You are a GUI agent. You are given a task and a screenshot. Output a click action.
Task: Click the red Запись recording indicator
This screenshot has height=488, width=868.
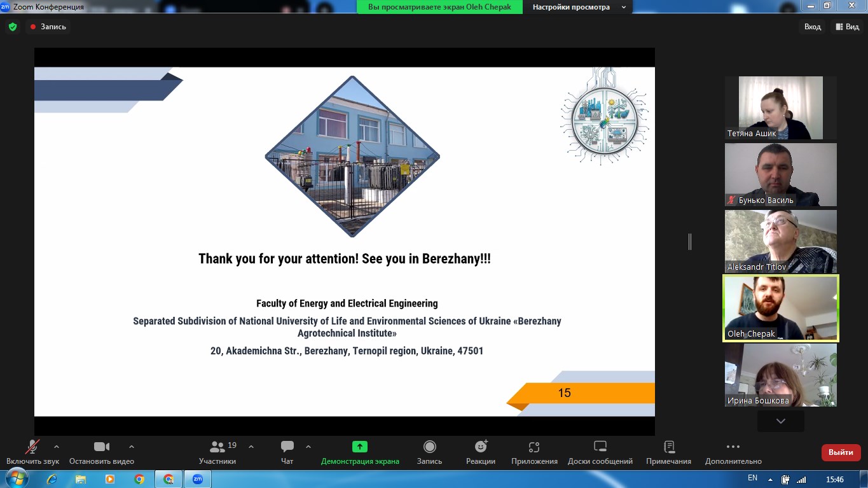48,27
